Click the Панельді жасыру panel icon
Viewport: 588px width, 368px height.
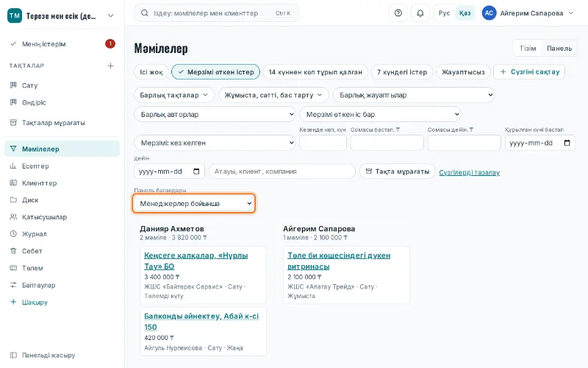13,355
